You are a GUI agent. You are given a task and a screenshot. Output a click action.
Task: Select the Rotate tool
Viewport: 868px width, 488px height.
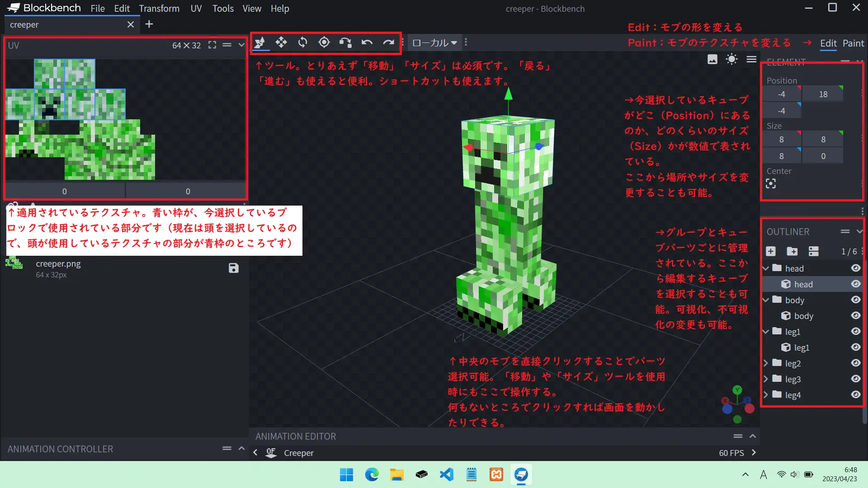pos(302,42)
